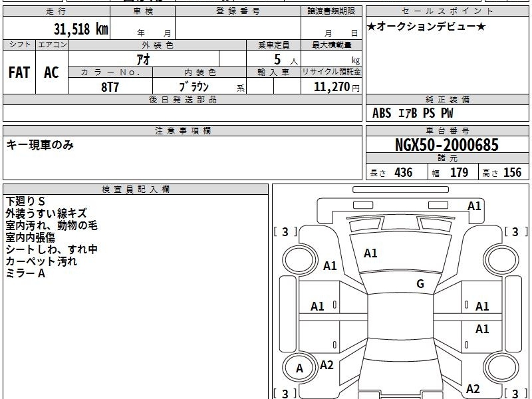Click the 譲渡書類期限 header

[331, 11]
